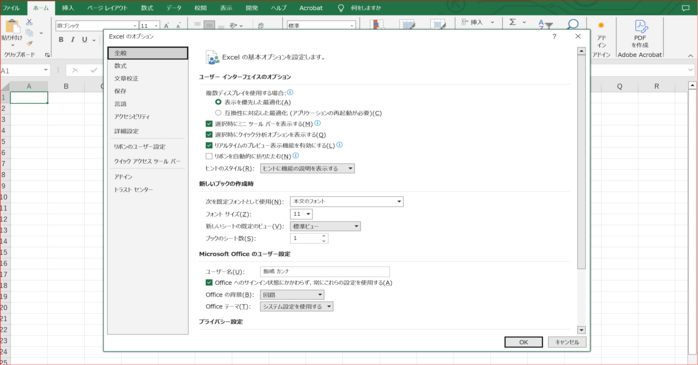
Task: Select the Trust Center (トラスト センター) category
Action: click(x=147, y=190)
